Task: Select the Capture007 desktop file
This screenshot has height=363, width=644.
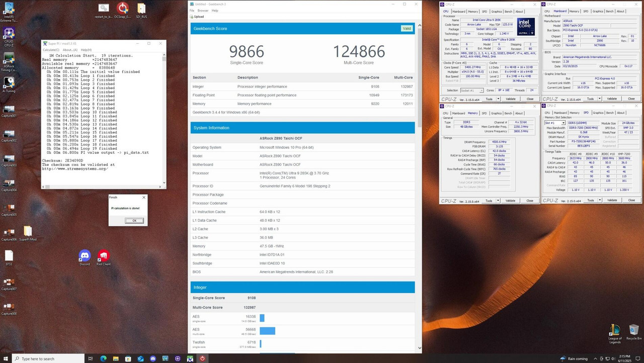Action: 9,284
